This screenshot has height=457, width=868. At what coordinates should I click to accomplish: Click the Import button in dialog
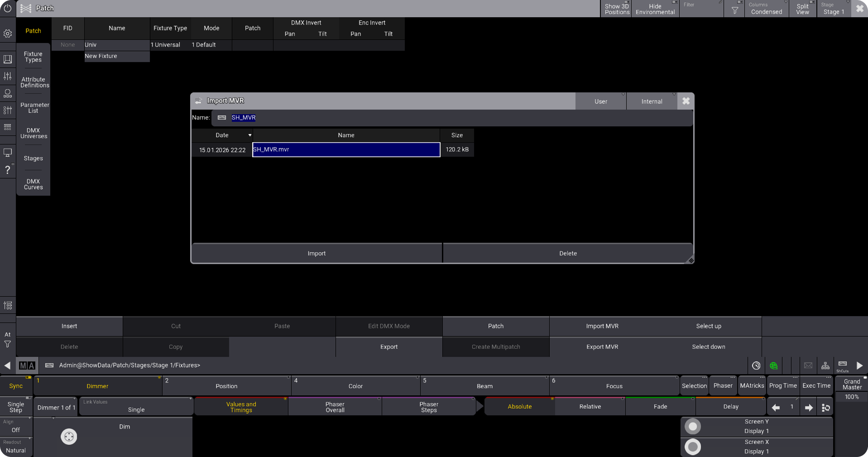click(317, 253)
